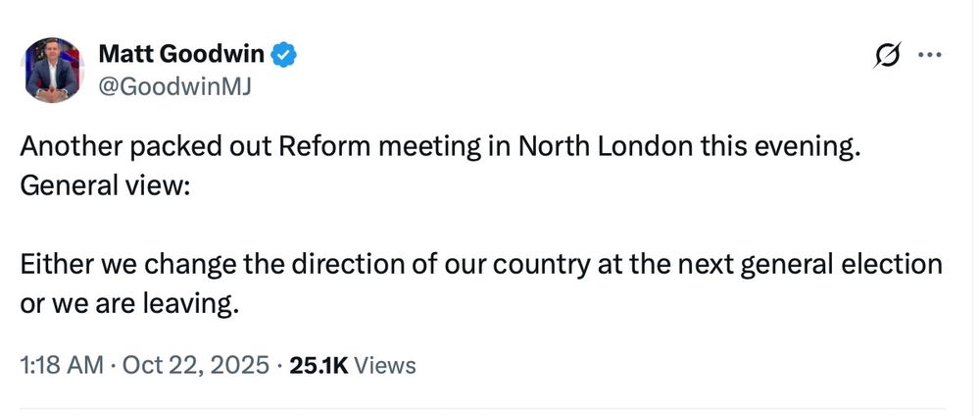The image size is (980, 416).
Task: Click the "General view:" line
Action: (x=102, y=183)
